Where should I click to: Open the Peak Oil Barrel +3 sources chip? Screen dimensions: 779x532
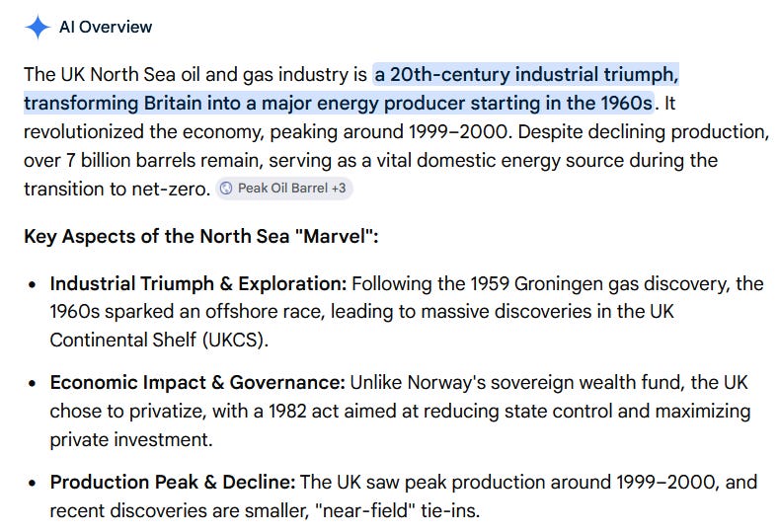point(283,189)
